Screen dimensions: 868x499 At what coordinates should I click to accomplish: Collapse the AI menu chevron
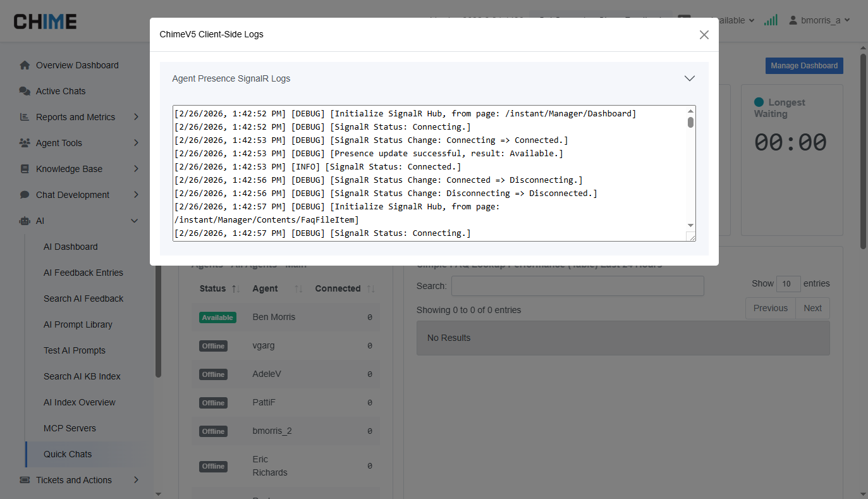tap(134, 221)
